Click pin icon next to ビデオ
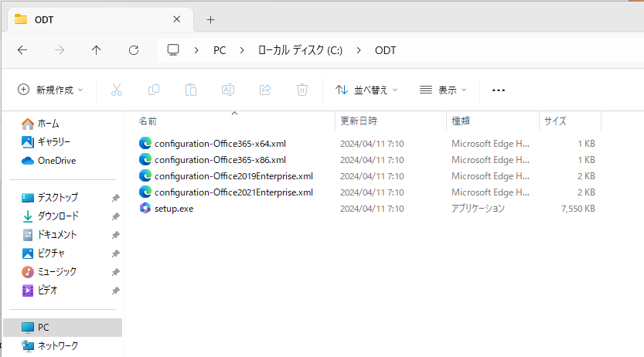Viewport: 644px width, 357px height. coord(115,291)
